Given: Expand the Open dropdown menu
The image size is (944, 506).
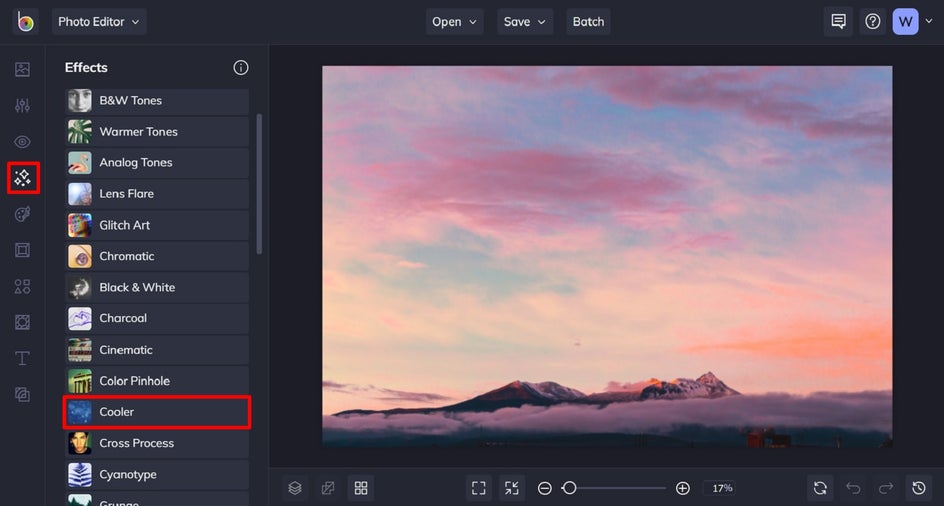Looking at the screenshot, I should click(456, 22).
